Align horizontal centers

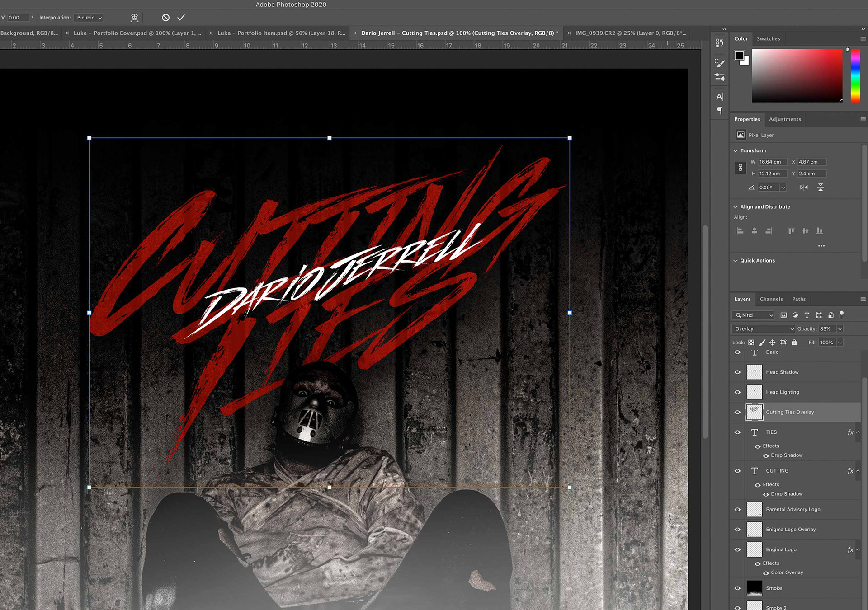pos(755,231)
